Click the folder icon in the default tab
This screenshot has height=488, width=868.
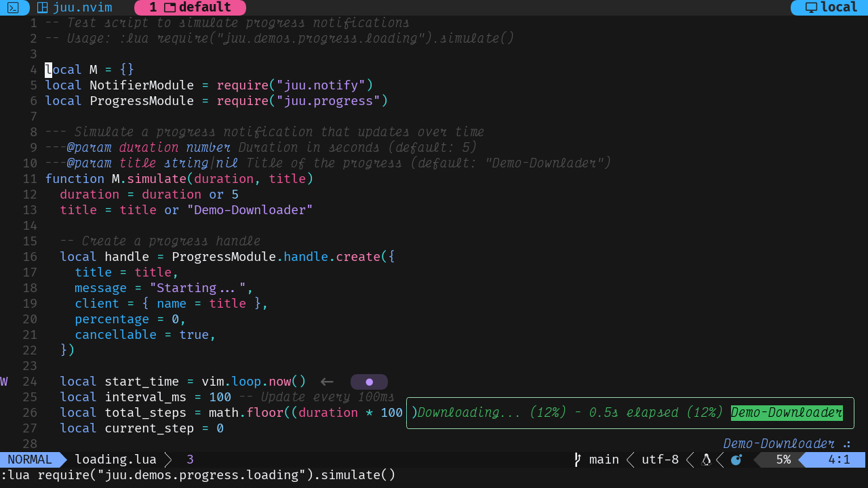tap(170, 7)
